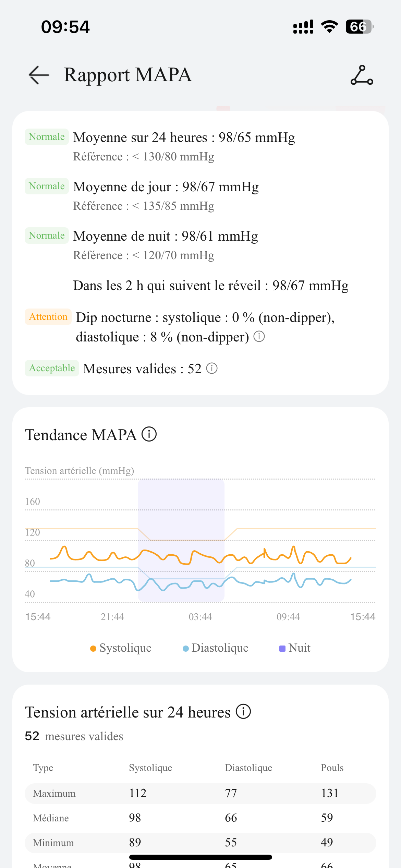This screenshot has height=868, width=401.
Task: Tap the battery indicator icon
Action: pyautogui.click(x=359, y=27)
